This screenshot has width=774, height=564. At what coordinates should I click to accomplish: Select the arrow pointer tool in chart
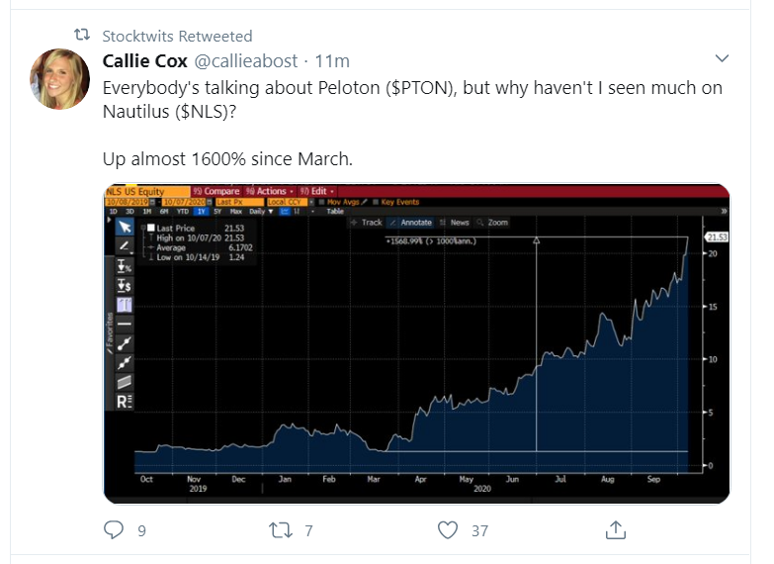125,226
